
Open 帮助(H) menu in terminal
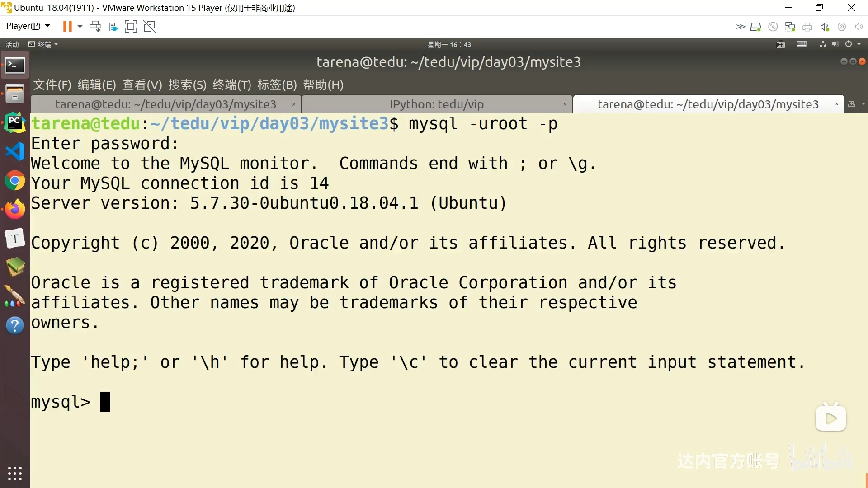pyautogui.click(x=323, y=85)
